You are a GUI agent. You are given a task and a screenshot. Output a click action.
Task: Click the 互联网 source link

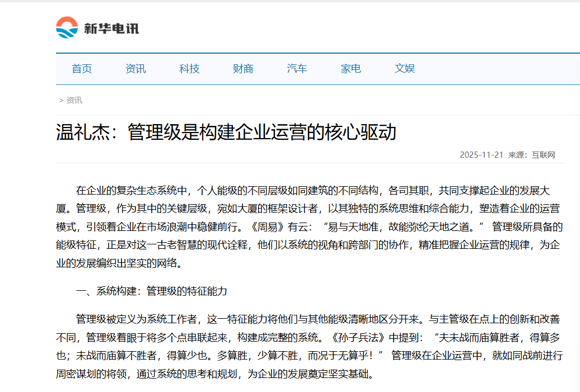coord(542,155)
